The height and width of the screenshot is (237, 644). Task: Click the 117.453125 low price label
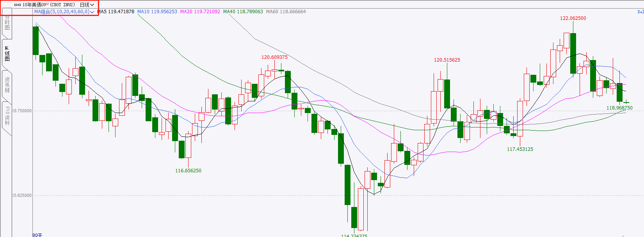tap(520, 149)
